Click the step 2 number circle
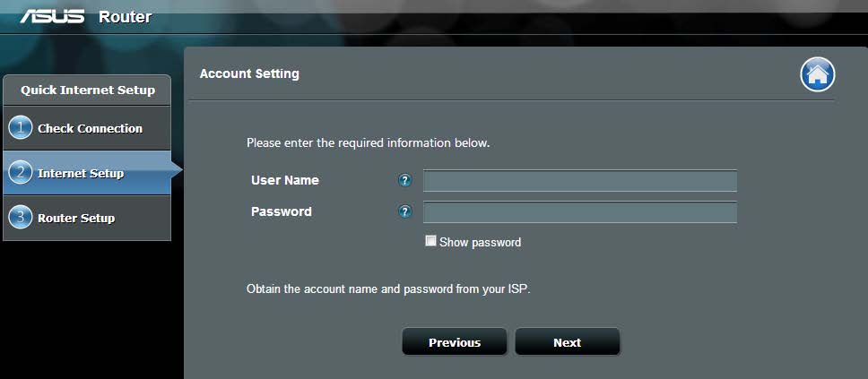Viewport: 868px width, 379px height. tap(21, 173)
